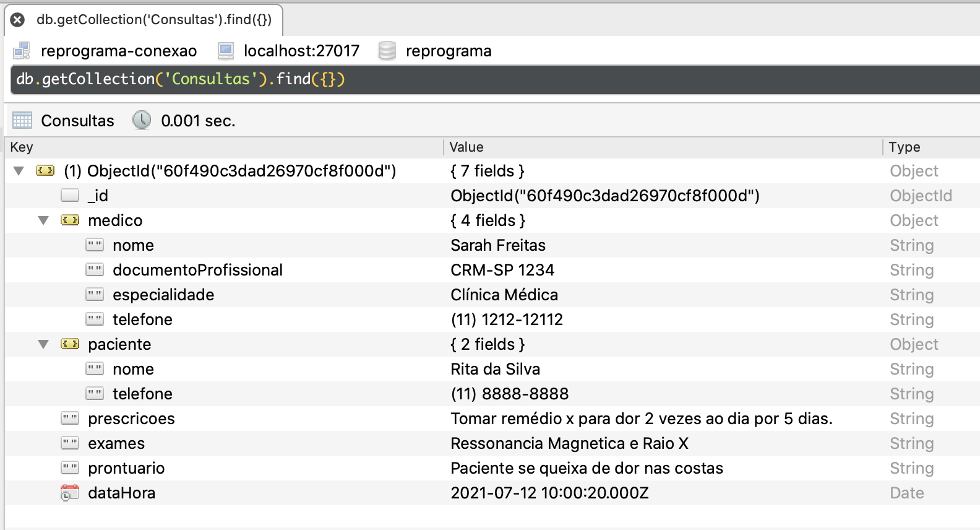Click the value 'Rita da Silva'
Image resolution: width=980 pixels, height=530 pixels.
tap(495, 369)
